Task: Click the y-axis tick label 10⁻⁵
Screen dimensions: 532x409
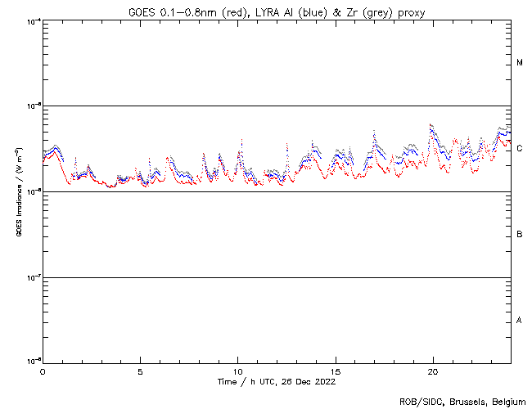Action: pos(33,106)
